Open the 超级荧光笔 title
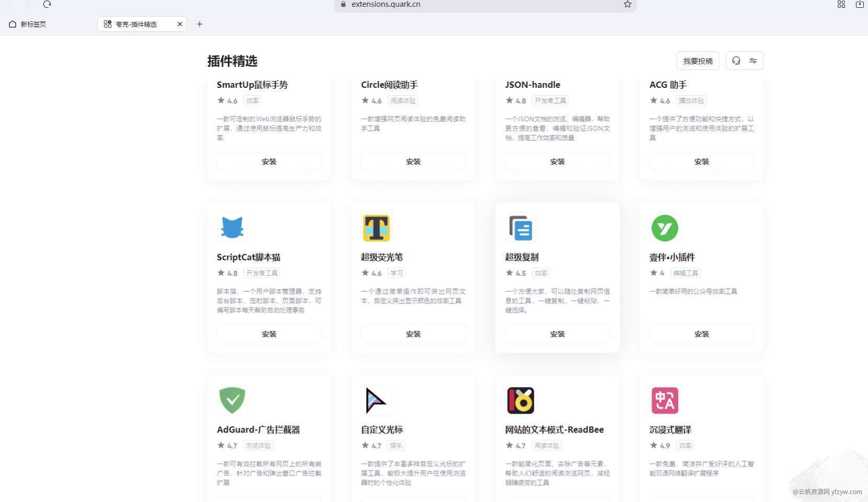Viewport: 868px width, 502px height. [382, 257]
